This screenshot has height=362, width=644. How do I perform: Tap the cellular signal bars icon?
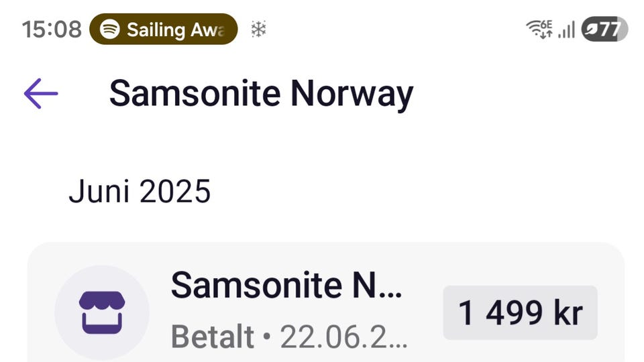coord(567,30)
